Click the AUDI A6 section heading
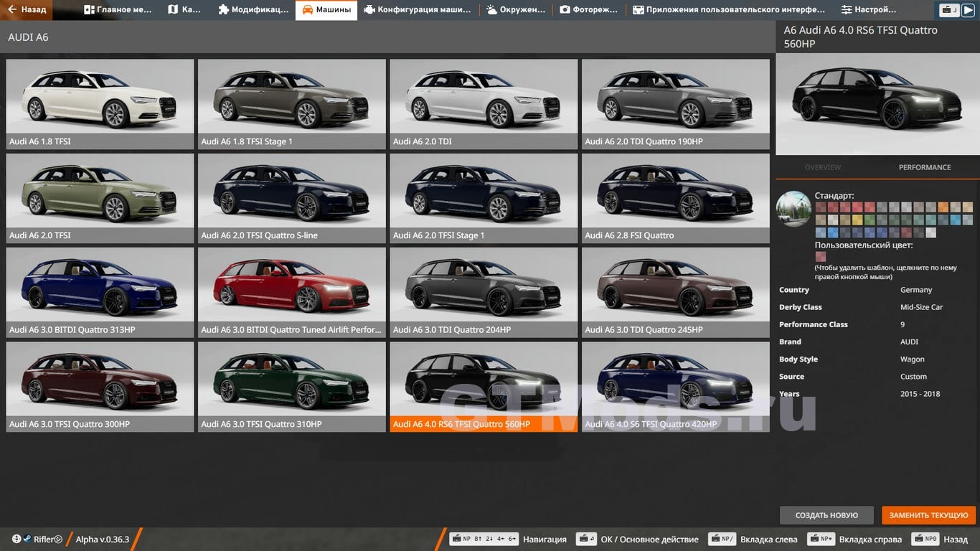980x551 pixels. (x=28, y=37)
